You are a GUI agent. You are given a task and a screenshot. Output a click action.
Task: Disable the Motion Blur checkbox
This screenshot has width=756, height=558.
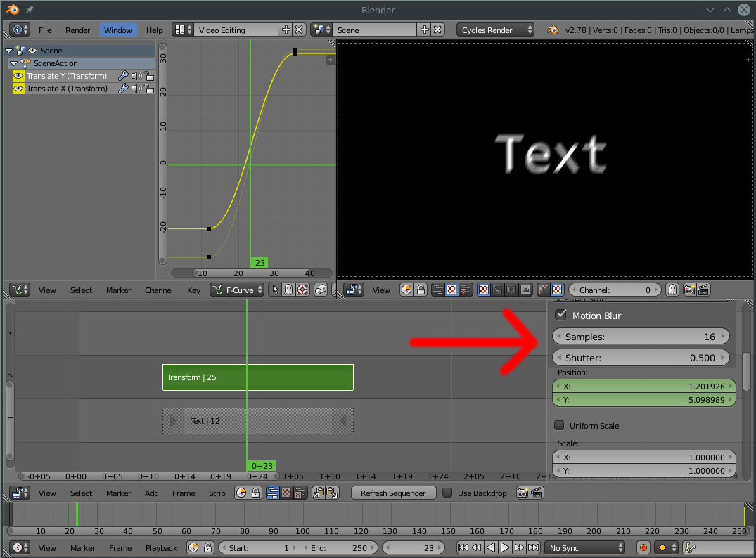560,315
